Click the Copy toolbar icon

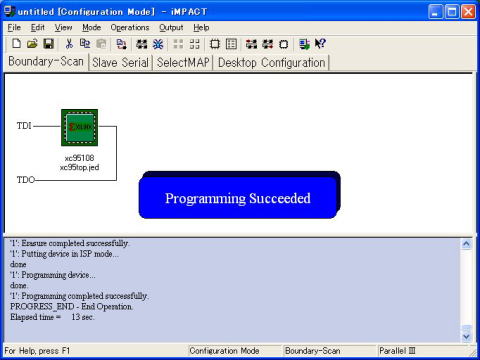85,44
